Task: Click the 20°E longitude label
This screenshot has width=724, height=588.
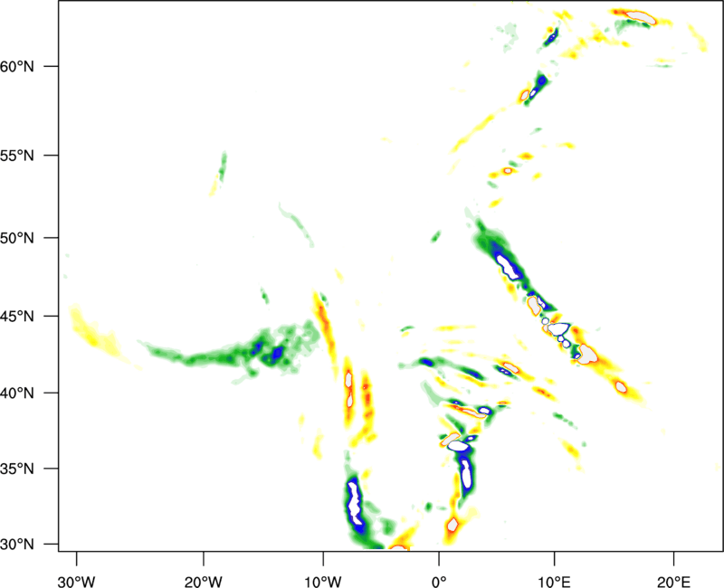Action: pos(673,582)
